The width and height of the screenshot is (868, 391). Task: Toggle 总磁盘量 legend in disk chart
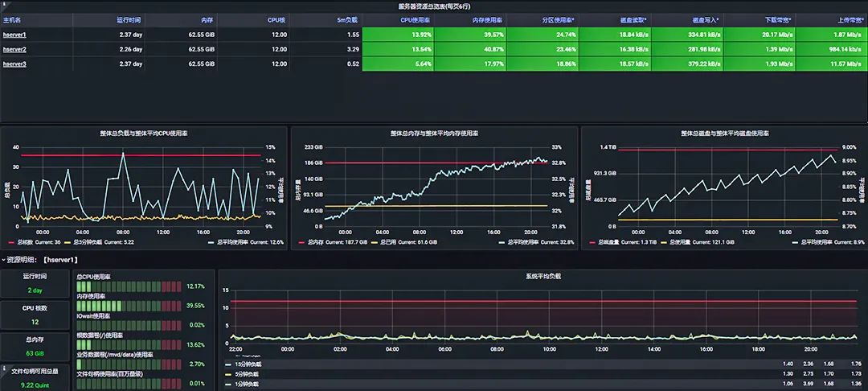[x=608, y=241]
